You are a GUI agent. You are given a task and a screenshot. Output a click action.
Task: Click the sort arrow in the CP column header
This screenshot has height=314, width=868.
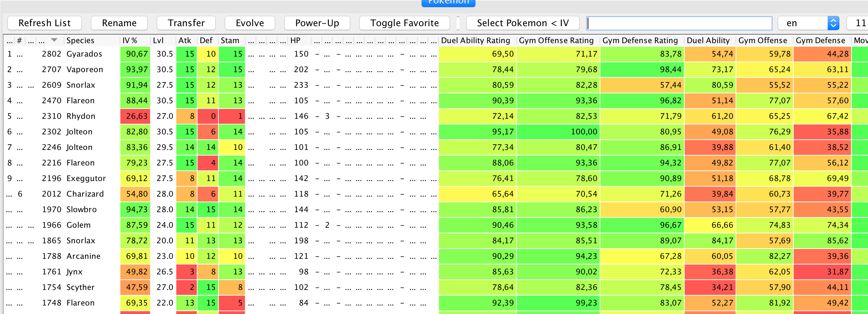[54, 40]
